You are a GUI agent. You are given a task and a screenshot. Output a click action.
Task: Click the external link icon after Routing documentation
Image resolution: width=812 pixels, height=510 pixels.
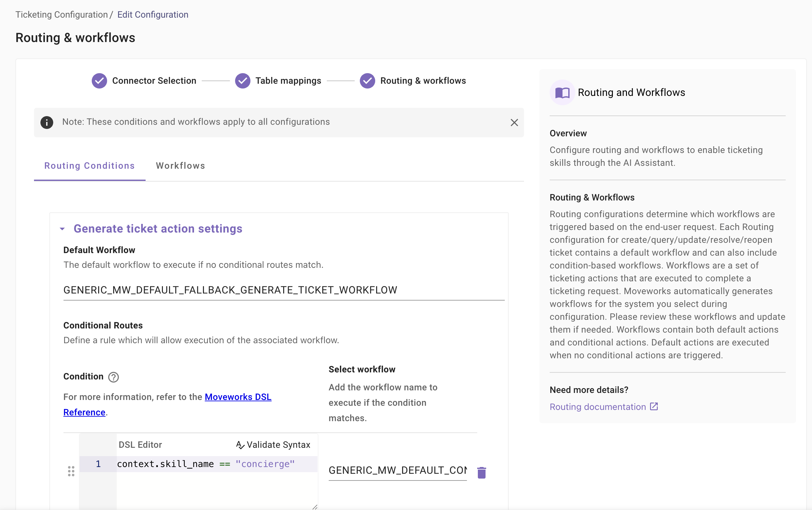(654, 406)
